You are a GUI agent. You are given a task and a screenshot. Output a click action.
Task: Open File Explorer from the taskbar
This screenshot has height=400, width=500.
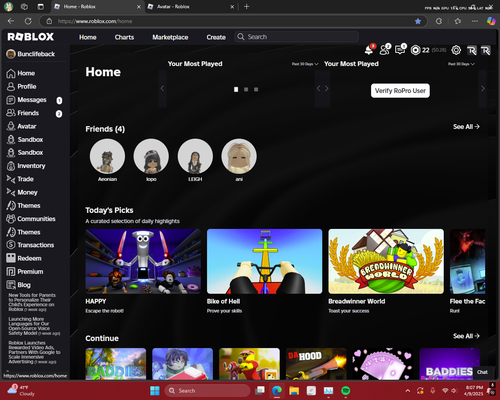pyautogui.click(x=294, y=390)
